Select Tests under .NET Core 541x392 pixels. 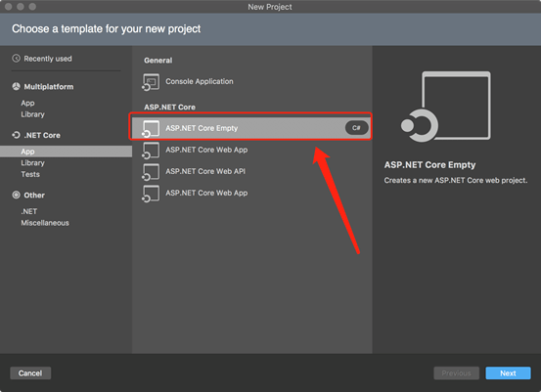pyautogui.click(x=30, y=174)
